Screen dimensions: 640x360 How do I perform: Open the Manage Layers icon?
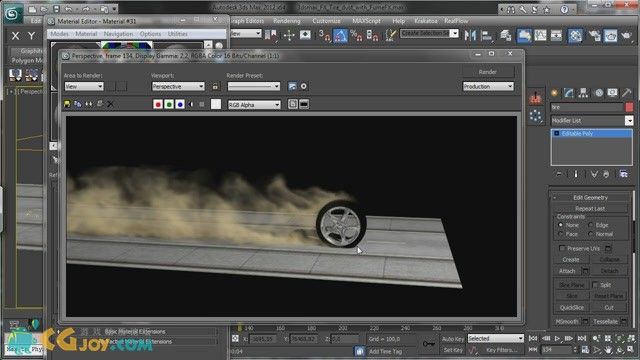tap(506, 36)
